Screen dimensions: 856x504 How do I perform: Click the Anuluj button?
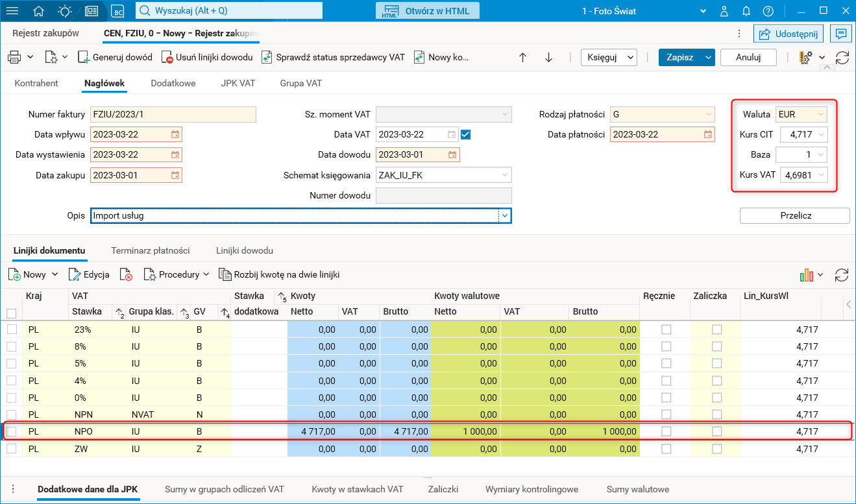tap(748, 57)
